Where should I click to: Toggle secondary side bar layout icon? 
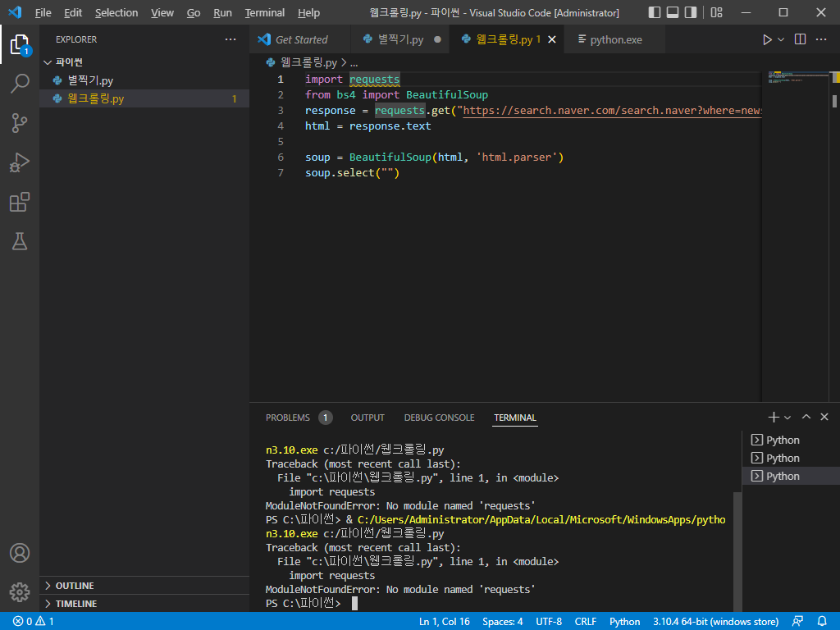(x=691, y=12)
